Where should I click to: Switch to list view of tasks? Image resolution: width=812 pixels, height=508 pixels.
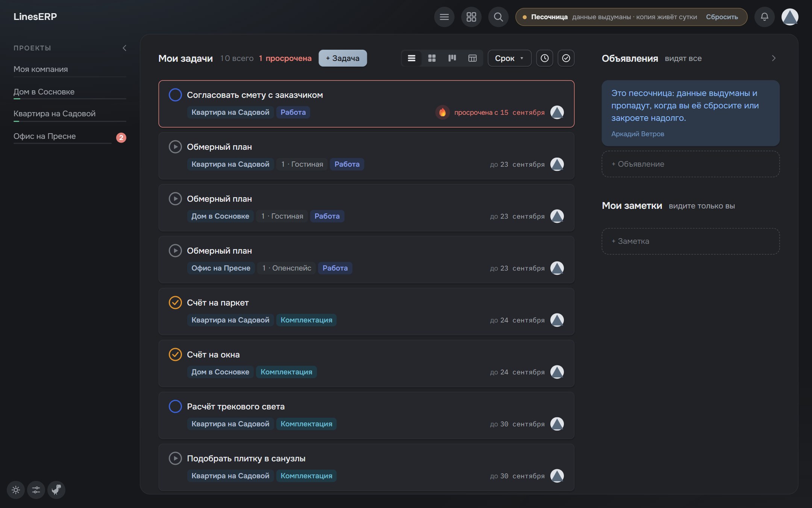(x=412, y=58)
